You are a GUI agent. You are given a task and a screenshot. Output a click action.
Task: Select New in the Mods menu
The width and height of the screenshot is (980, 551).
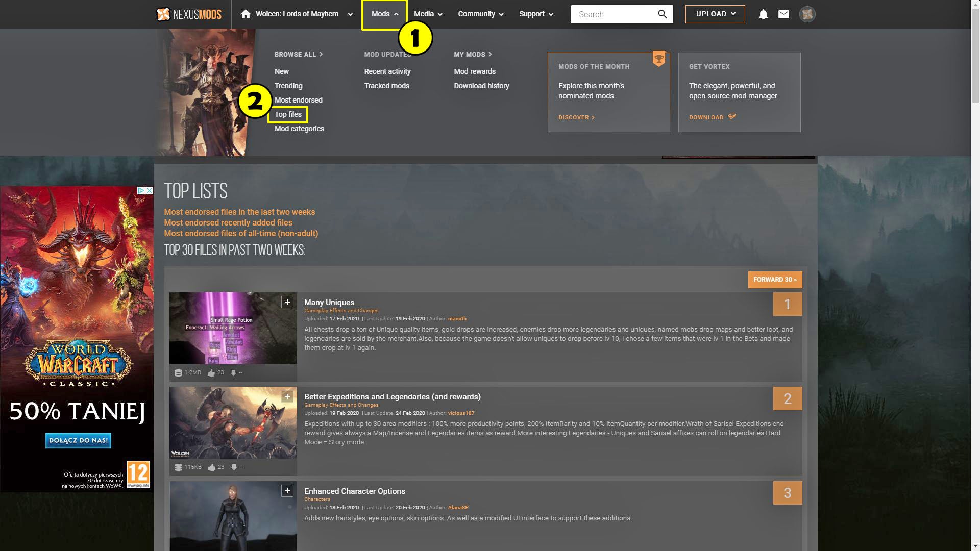click(282, 71)
